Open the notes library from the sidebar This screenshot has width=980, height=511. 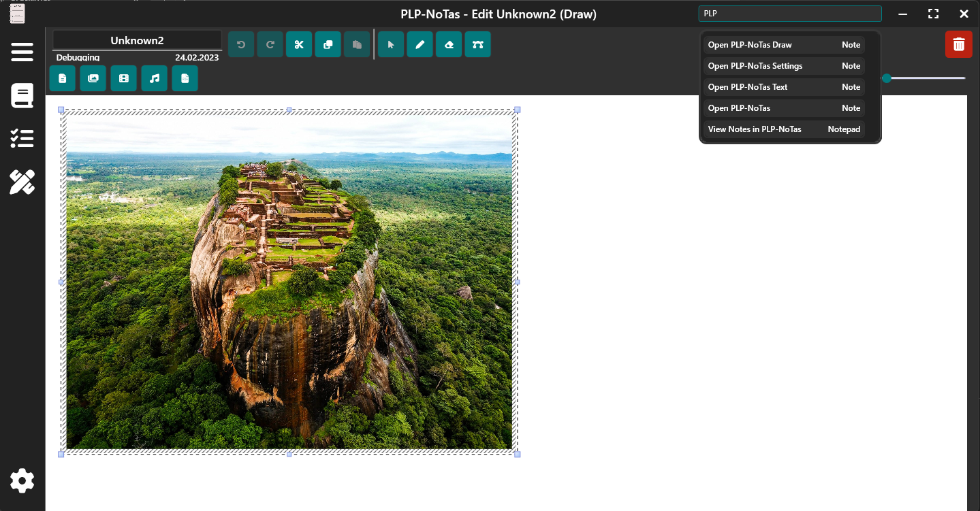22,95
